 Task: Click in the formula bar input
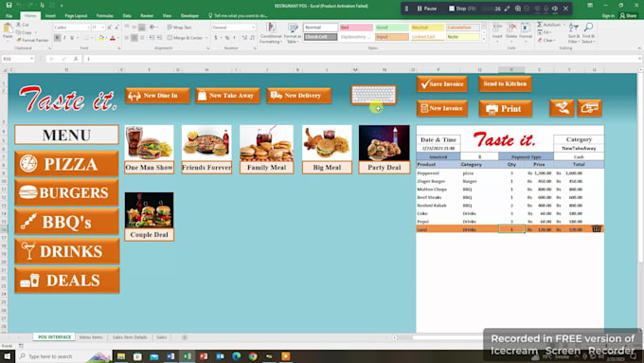coord(362,59)
